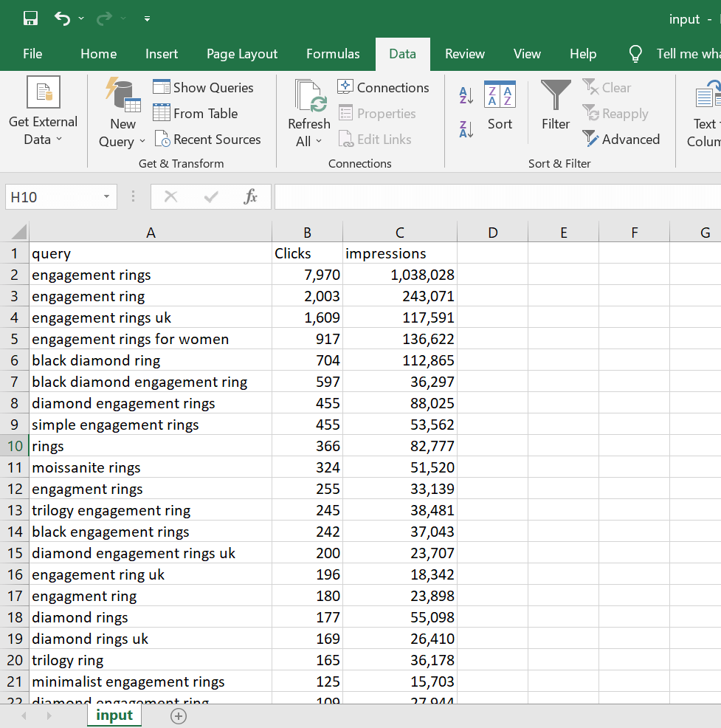The height and width of the screenshot is (728, 721).
Task: Click the 'query' header cell
Action: 151,253
